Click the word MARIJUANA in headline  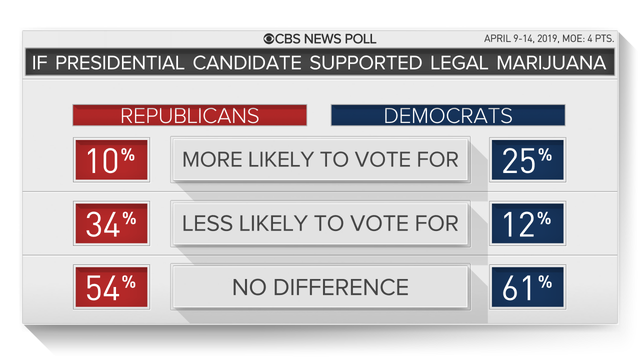[551, 62]
